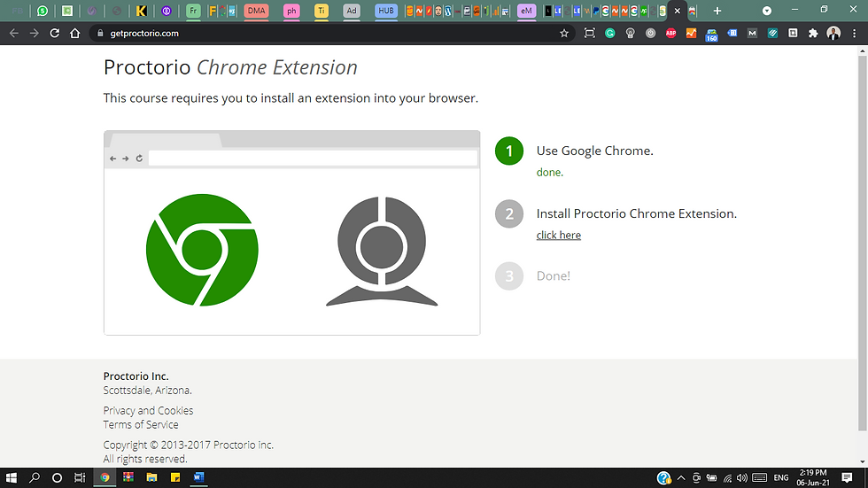The width and height of the screenshot is (868, 488).
Task: Open the Grammarly extension
Action: pos(610,33)
